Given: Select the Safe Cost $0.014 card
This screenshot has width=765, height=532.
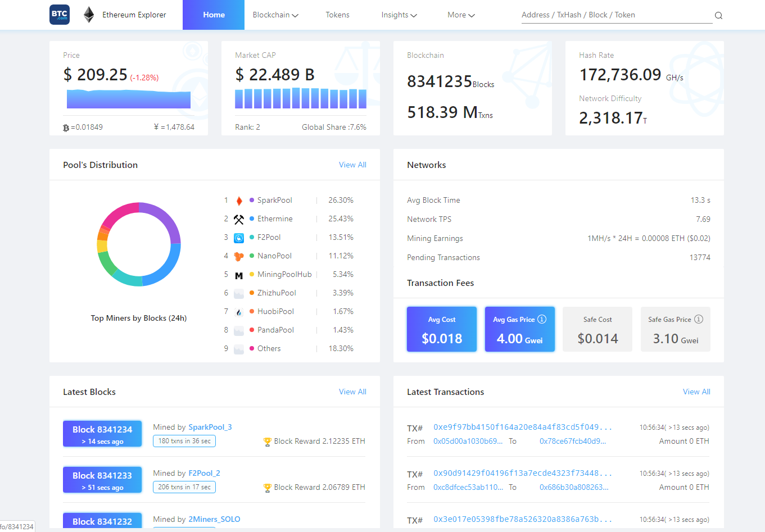Looking at the screenshot, I should [597, 329].
